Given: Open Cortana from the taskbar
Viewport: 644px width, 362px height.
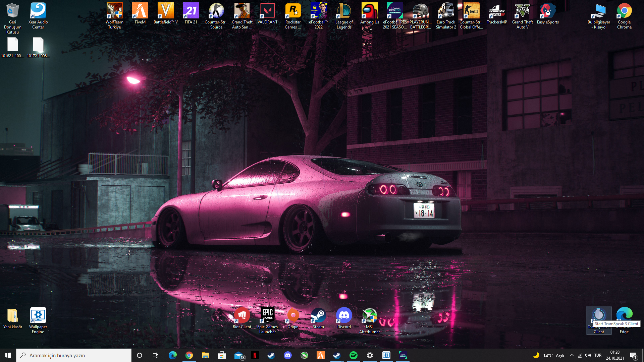Looking at the screenshot, I should coord(140,355).
